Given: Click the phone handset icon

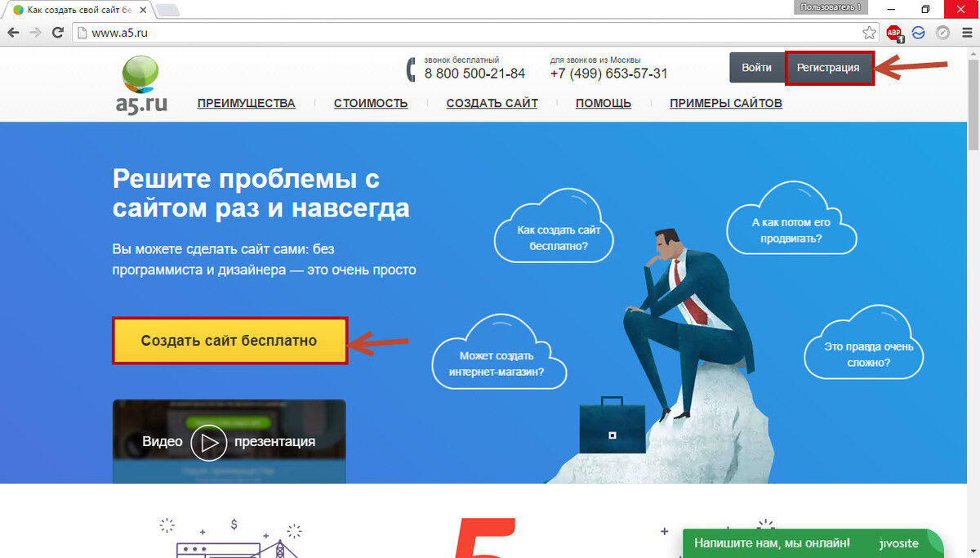Looking at the screenshot, I should (x=411, y=69).
